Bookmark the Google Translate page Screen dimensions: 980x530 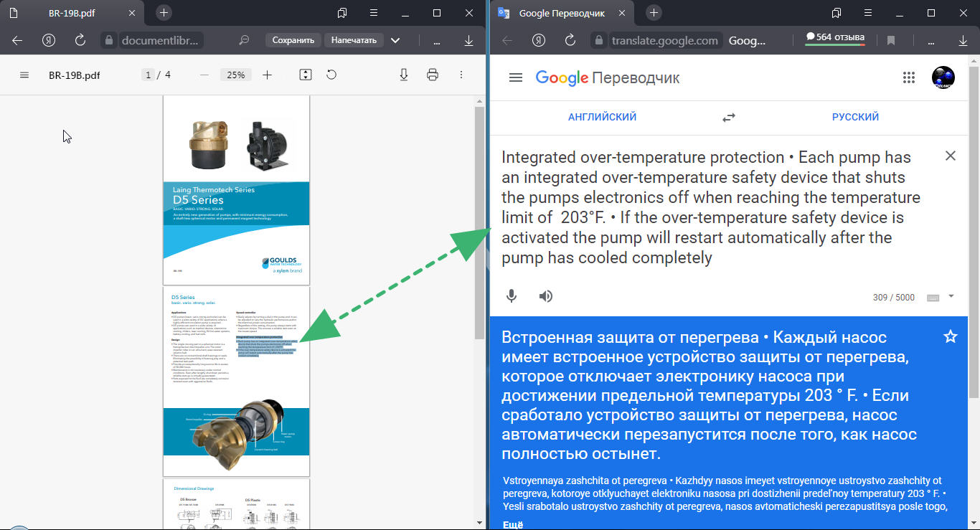pyautogui.click(x=891, y=40)
